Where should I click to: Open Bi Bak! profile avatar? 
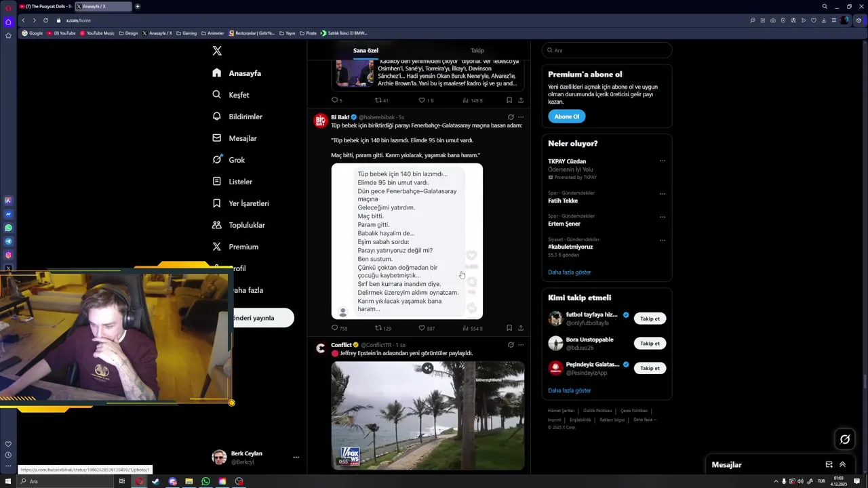(321, 121)
